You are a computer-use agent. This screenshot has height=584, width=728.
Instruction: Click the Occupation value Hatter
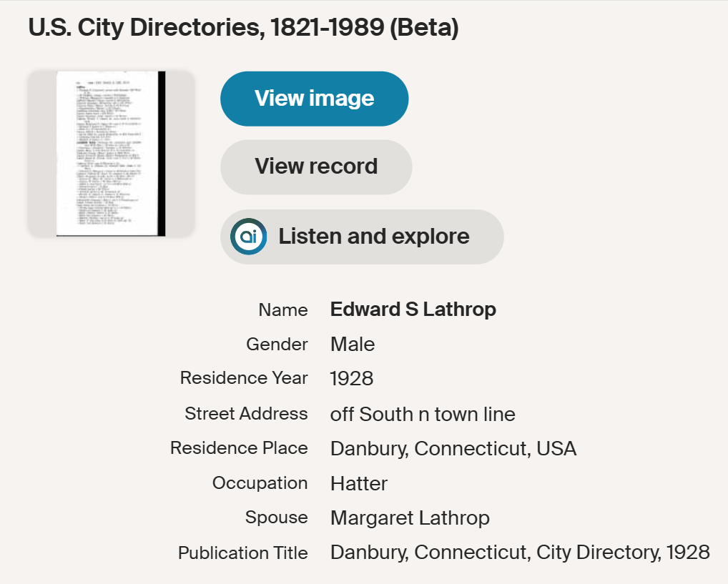[359, 483]
